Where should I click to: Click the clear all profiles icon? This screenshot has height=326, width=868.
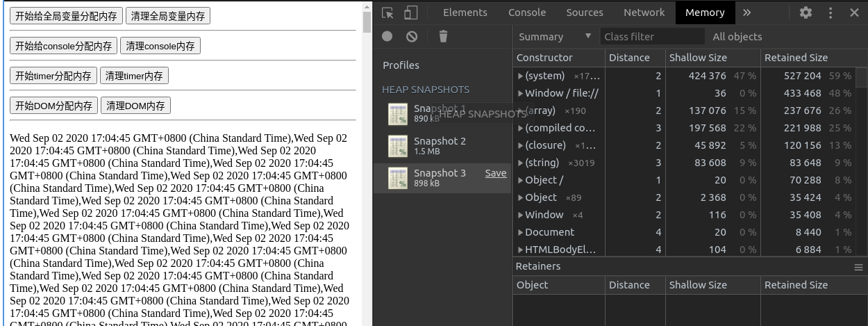tap(412, 37)
